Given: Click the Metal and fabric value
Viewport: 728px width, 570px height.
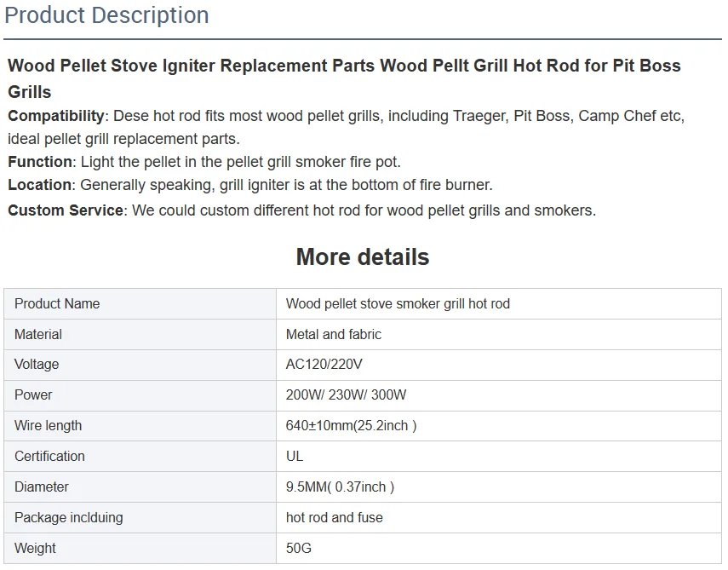Looking at the screenshot, I should [334, 335].
